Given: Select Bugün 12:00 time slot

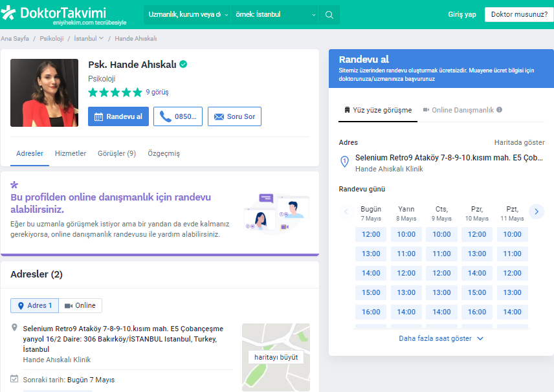Looking at the screenshot, I should coord(371,234).
